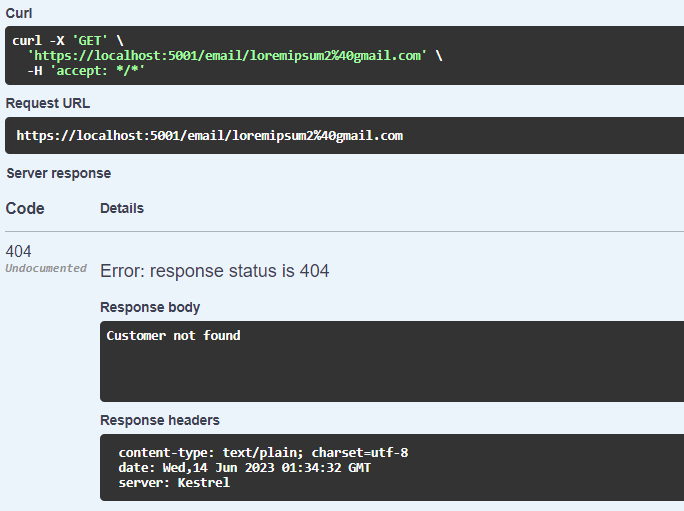684x511 pixels.
Task: Click the 'server: Kestrel' header line
Action: point(174,482)
